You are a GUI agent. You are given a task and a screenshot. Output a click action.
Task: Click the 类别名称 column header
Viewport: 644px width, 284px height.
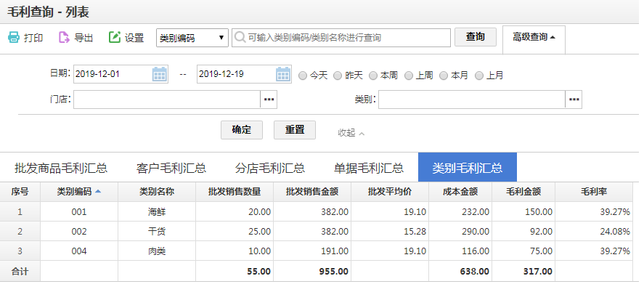(157, 192)
